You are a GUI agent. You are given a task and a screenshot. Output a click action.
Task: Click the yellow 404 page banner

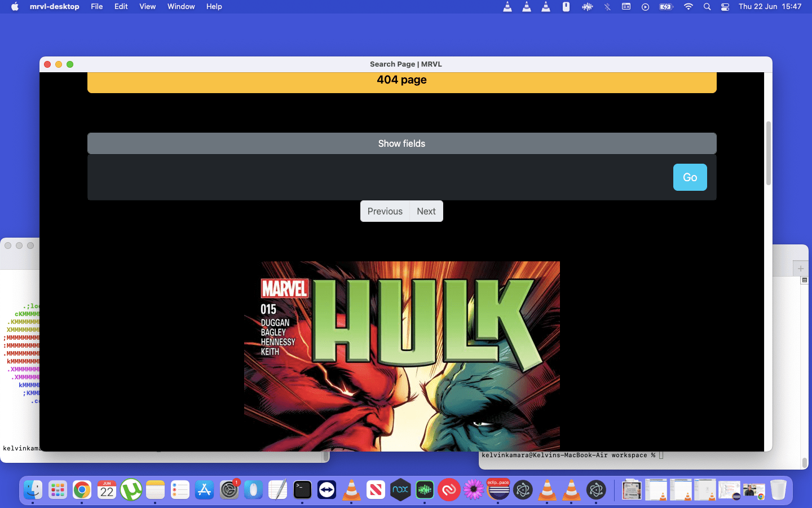click(x=402, y=82)
